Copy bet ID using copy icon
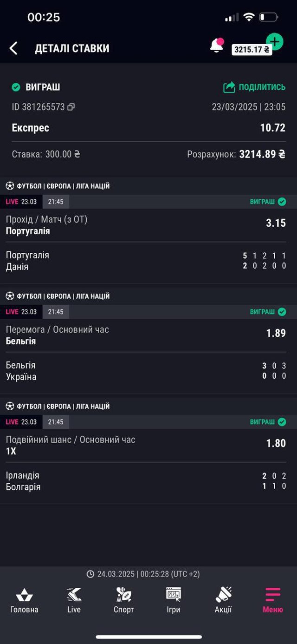This screenshot has width=297, height=644. pos(71,107)
